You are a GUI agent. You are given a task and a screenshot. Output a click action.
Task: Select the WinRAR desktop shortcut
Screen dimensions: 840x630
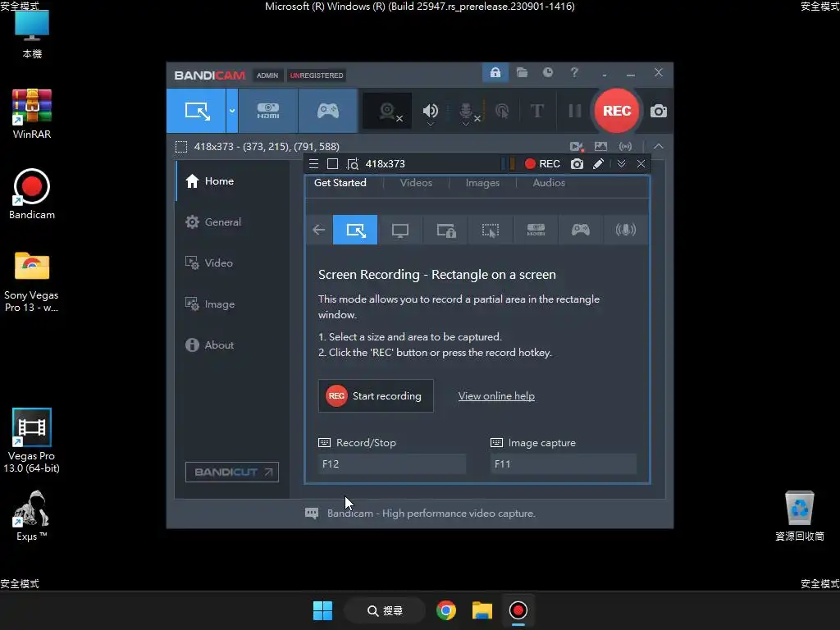32,114
